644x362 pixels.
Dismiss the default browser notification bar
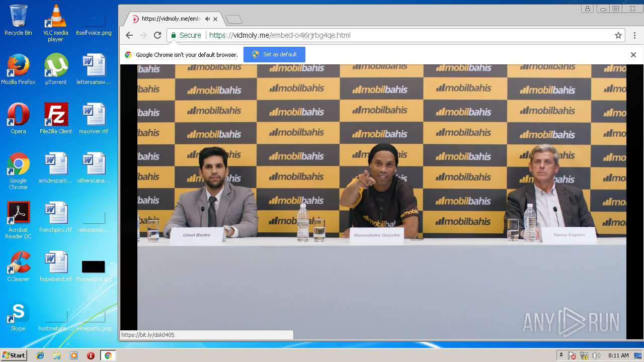point(633,55)
